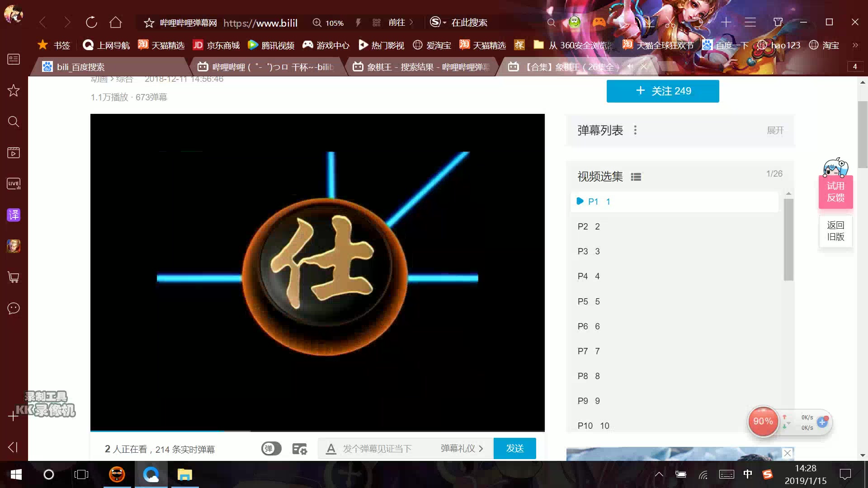This screenshot has width=868, height=488.
Task: Open 书签 bookmarks menu
Action: [x=54, y=45]
